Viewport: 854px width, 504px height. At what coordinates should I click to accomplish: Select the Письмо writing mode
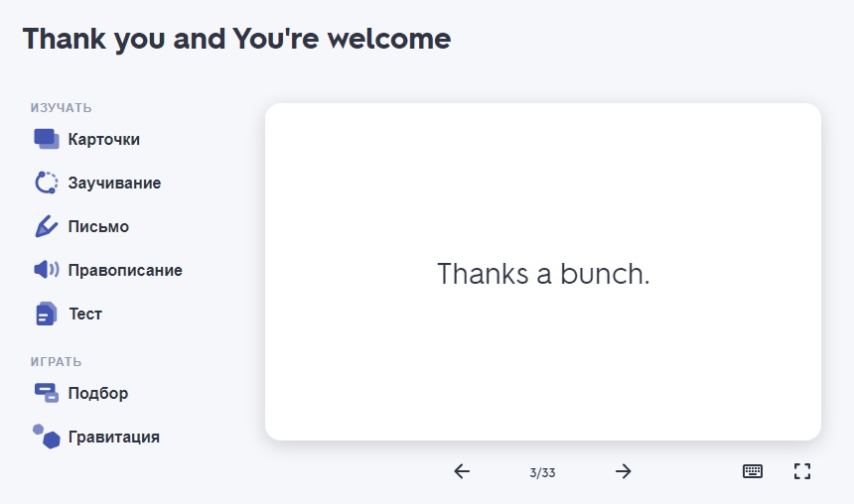click(x=98, y=227)
